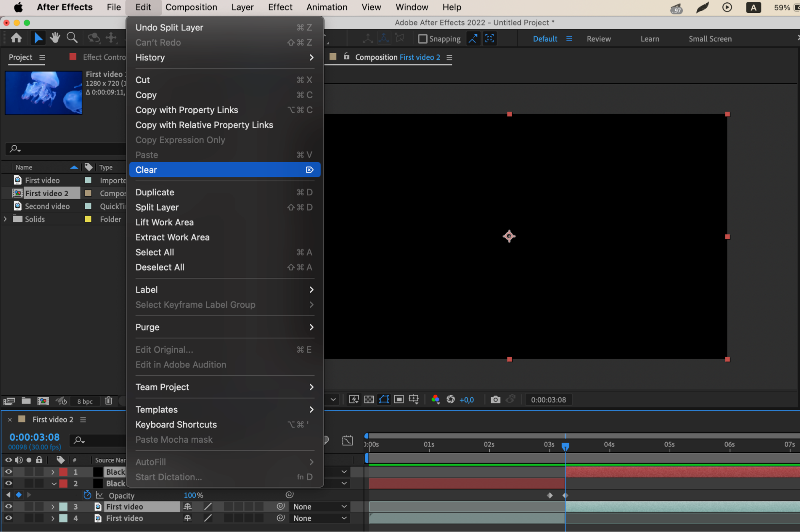
Task: Open layer 3 parent None dropdown
Action: (x=319, y=507)
